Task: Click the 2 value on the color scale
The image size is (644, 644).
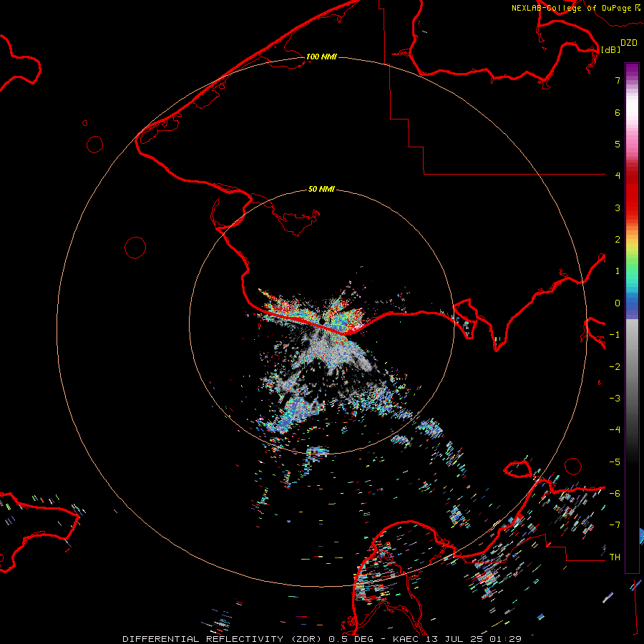Action: tap(618, 240)
